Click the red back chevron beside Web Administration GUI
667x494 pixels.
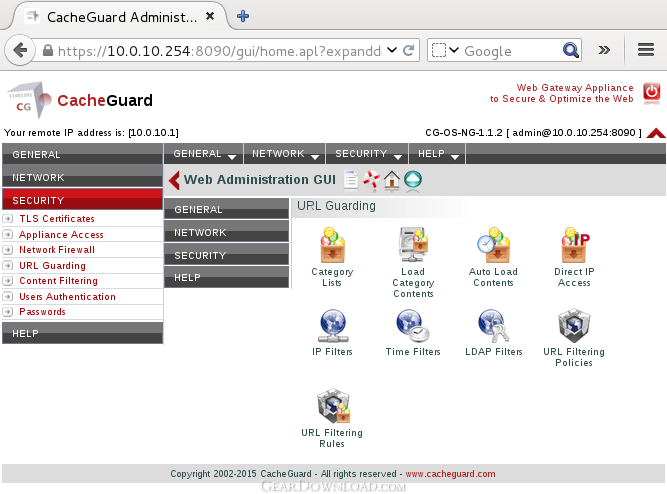click(174, 180)
